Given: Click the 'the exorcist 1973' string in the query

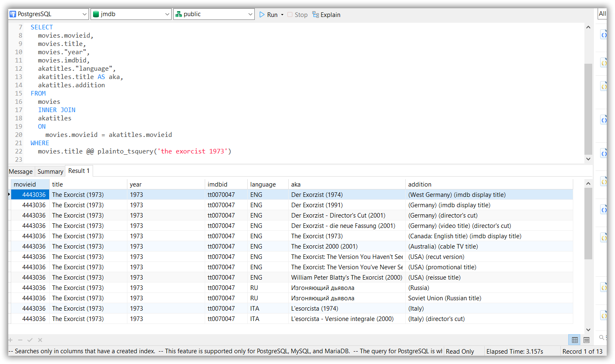Looking at the screenshot, I should coord(192,151).
